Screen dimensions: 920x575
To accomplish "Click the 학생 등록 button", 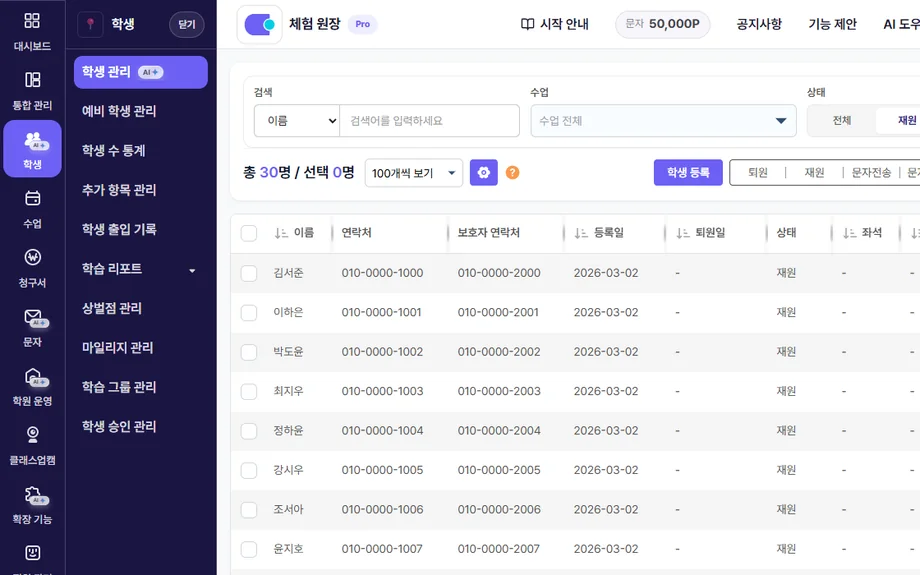I will pyautogui.click(x=688, y=172).
